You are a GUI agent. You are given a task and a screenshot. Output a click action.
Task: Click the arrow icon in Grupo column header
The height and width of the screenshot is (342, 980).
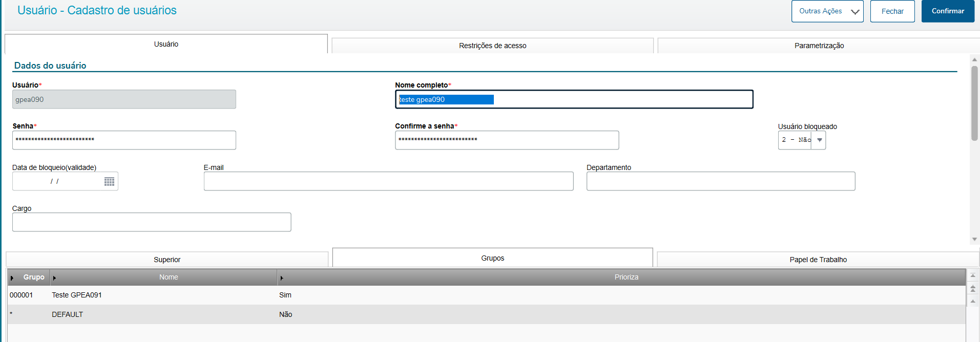click(x=12, y=278)
